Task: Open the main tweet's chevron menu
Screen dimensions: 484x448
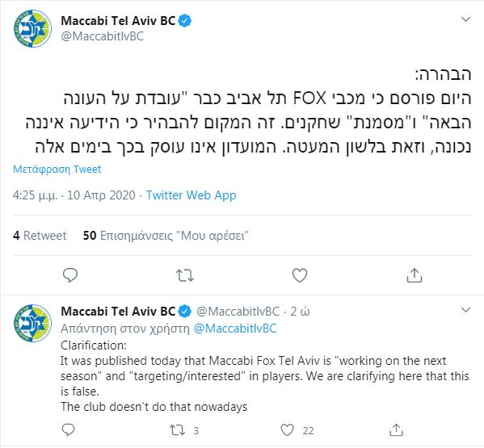Action: [x=465, y=19]
